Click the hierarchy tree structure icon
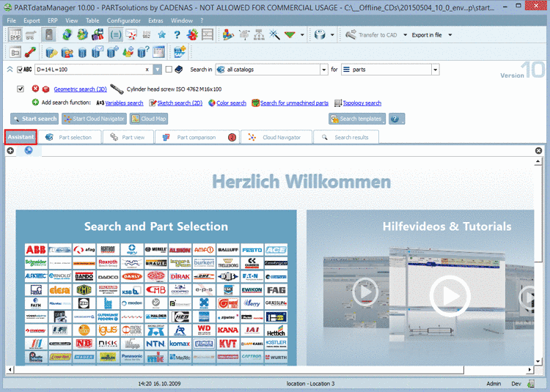This screenshot has width=550, height=392. coord(259,34)
